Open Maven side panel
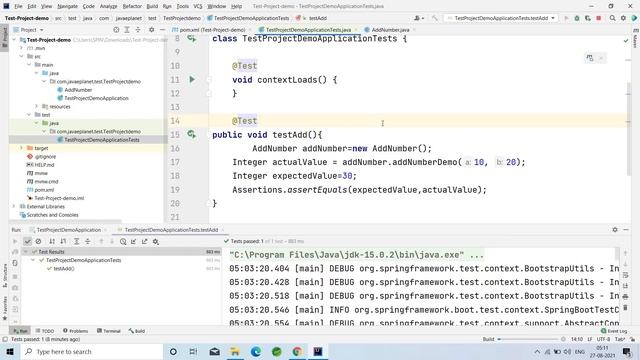640x360 pixels. tap(636, 38)
